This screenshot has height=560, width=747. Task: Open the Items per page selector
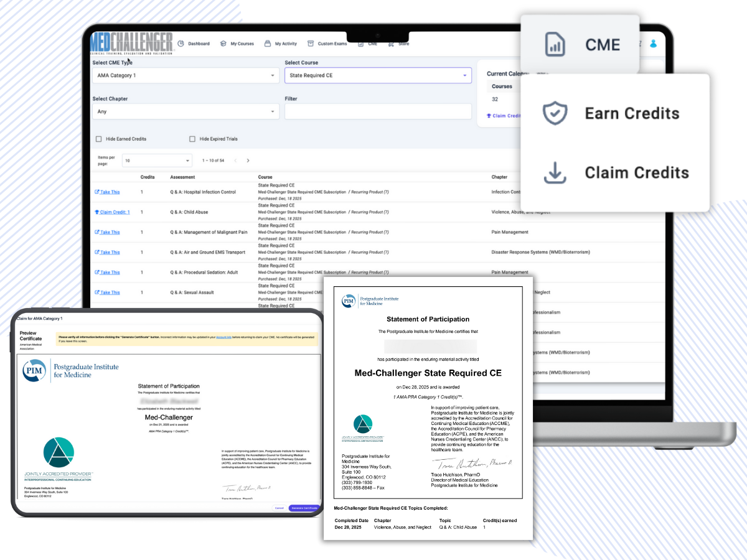coord(156,161)
